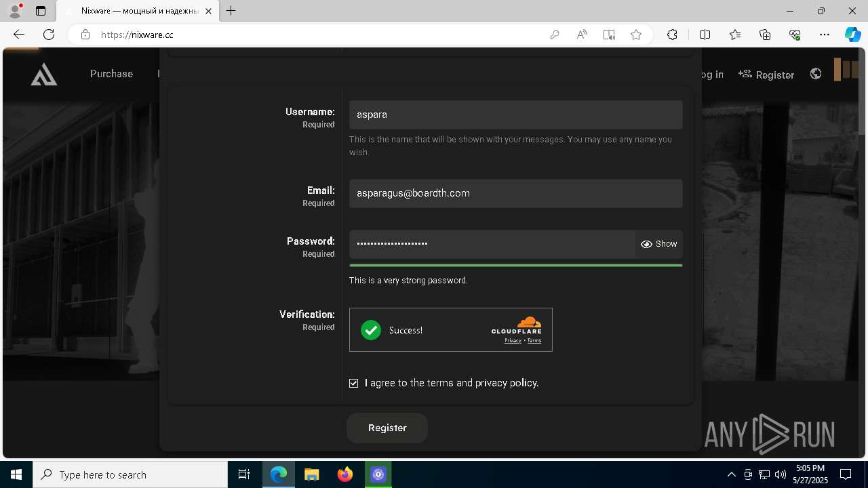Screen dimensions: 868x488
Task: Show hidden tray icons chevron
Action: 731,474
